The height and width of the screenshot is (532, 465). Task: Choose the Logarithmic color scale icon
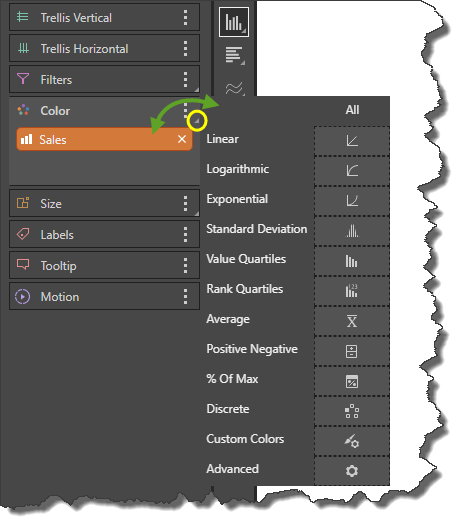coord(352,171)
